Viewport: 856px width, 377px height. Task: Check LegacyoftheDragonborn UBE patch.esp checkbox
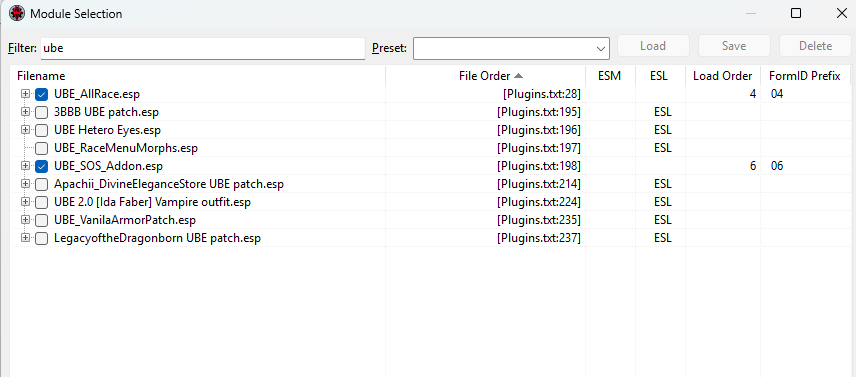coord(41,238)
